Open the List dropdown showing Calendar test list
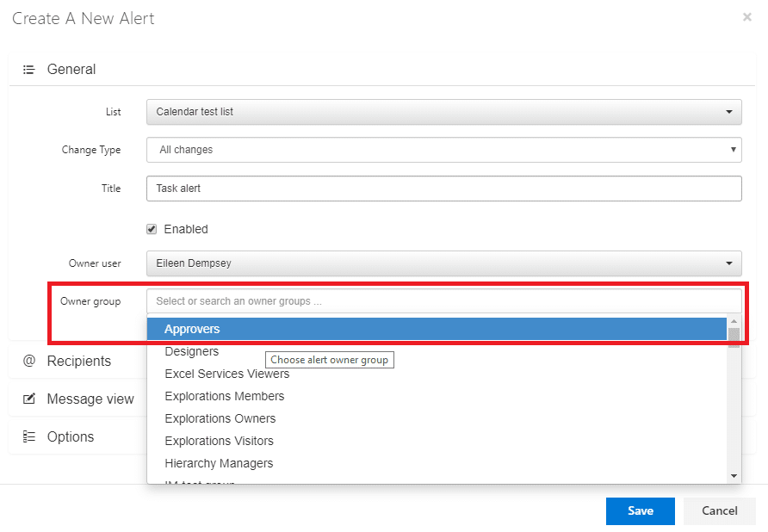The image size is (768, 532). pyautogui.click(x=443, y=112)
